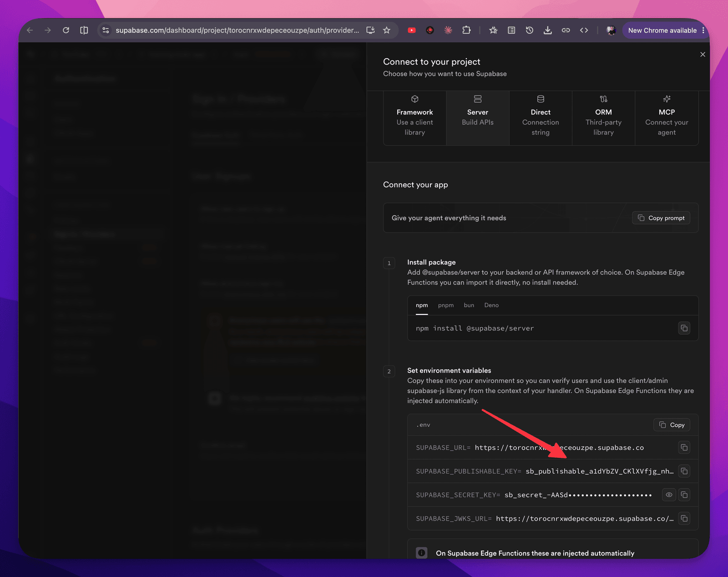Click the Copy prompt button
Screen dimensions: 728x577
click(661, 218)
